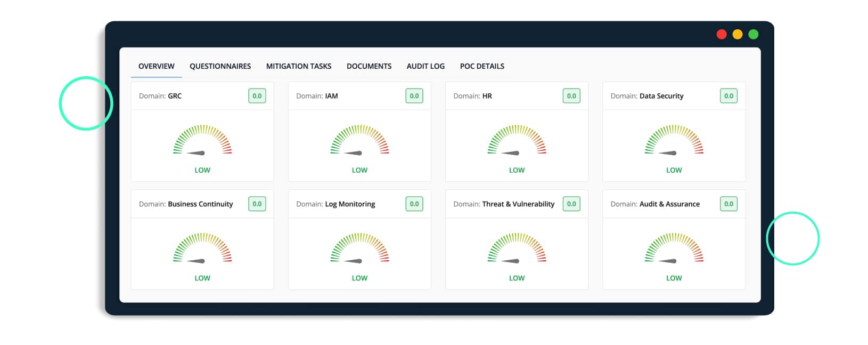View the Audit Log tab

[x=425, y=66]
